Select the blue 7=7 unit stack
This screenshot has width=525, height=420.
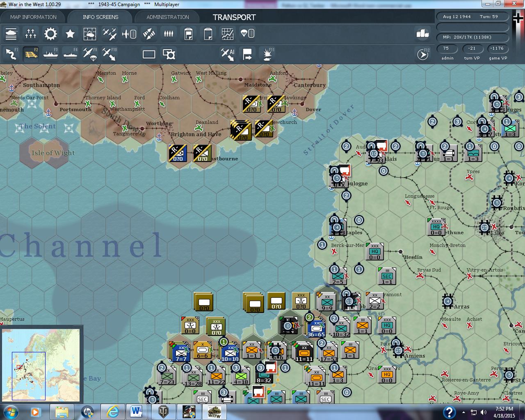[x=181, y=352]
